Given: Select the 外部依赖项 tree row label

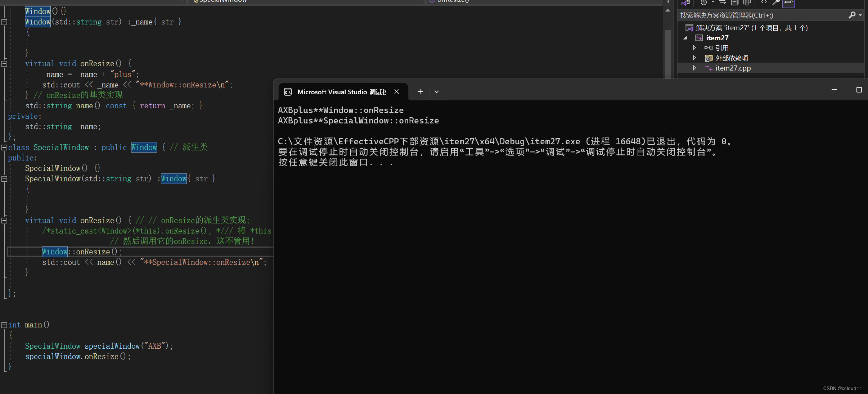Looking at the screenshot, I should click(x=732, y=58).
